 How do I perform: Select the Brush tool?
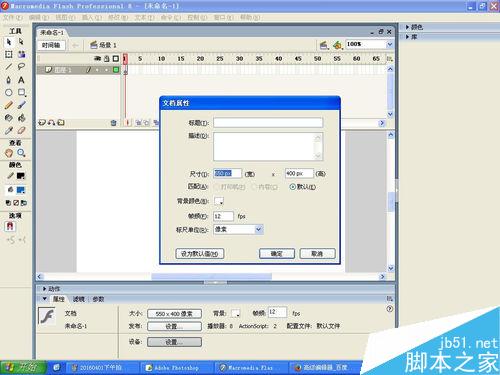[x=21, y=105]
